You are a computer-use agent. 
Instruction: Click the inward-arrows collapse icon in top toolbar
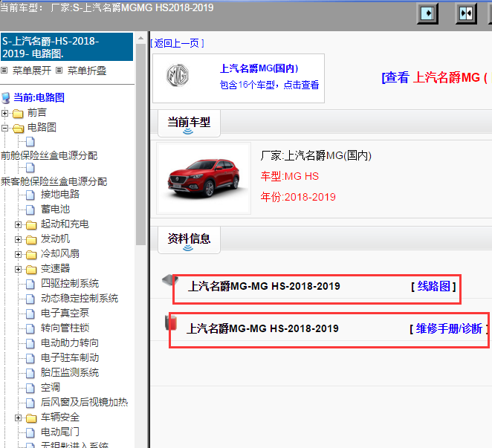coord(466,13)
